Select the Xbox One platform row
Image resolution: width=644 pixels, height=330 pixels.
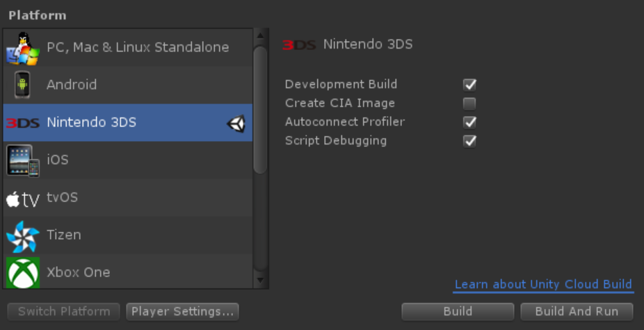point(128,272)
